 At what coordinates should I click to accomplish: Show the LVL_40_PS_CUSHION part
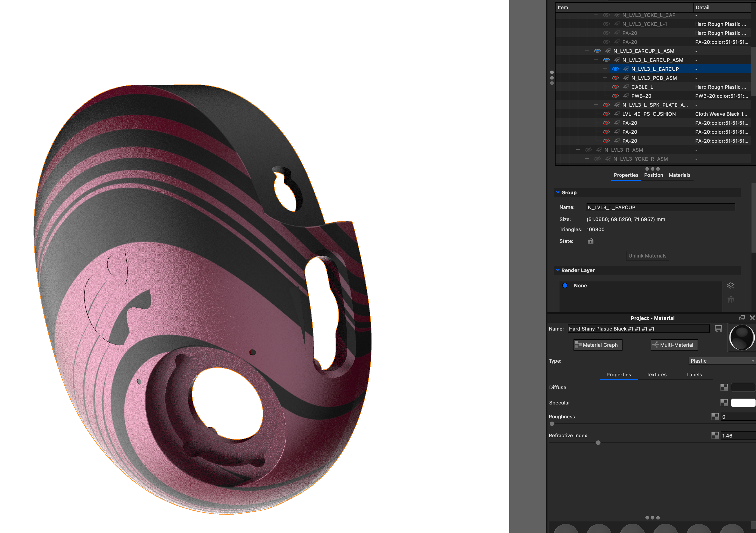pyautogui.click(x=606, y=114)
